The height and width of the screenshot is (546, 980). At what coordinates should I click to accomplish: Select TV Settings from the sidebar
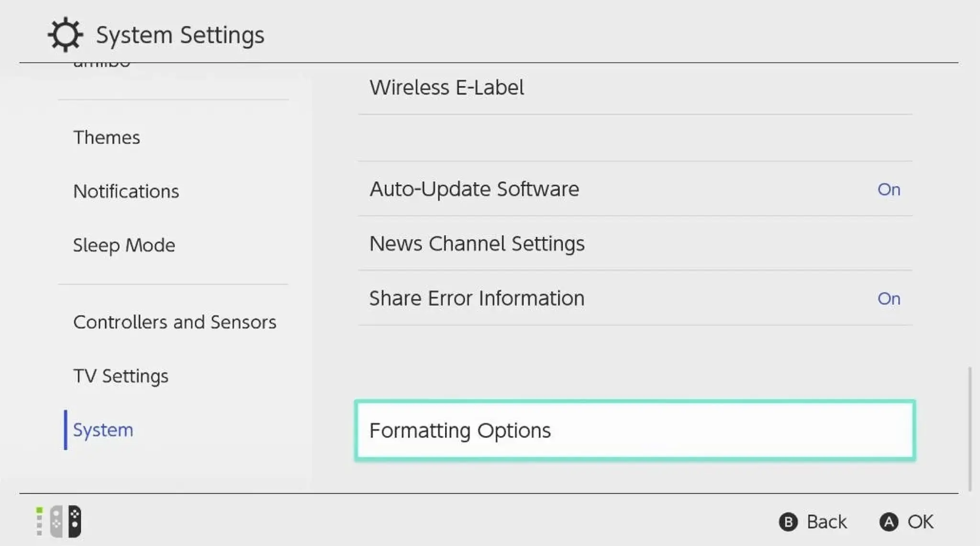(121, 376)
